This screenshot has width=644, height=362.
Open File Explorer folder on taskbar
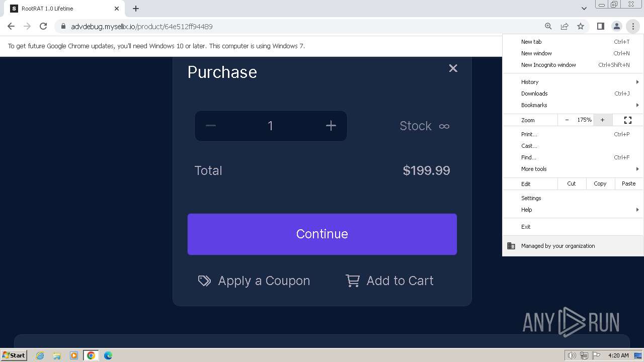57,355
